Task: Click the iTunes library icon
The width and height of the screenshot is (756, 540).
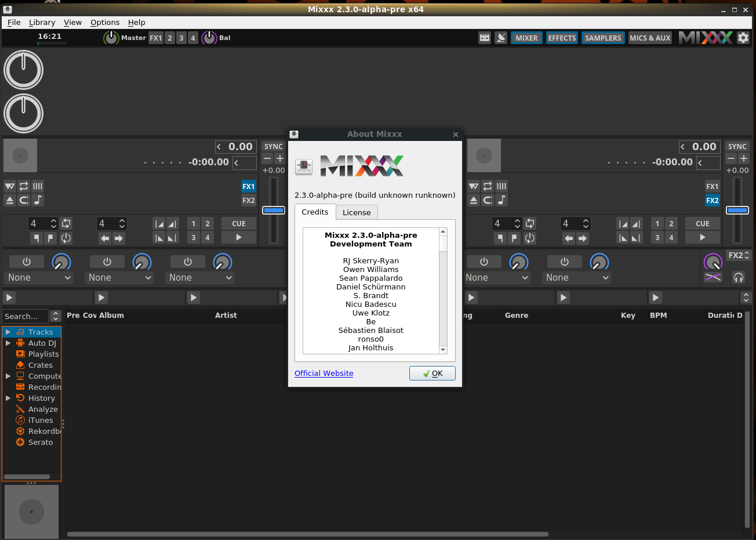Action: coord(20,421)
